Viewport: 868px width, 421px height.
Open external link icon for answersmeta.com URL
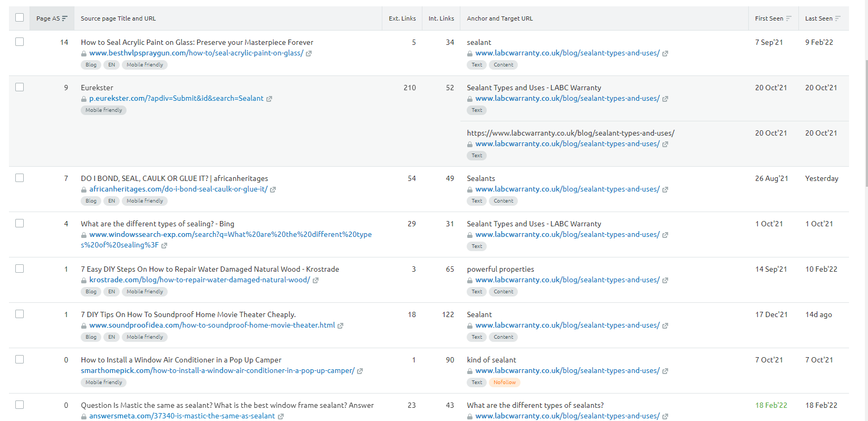click(x=281, y=416)
